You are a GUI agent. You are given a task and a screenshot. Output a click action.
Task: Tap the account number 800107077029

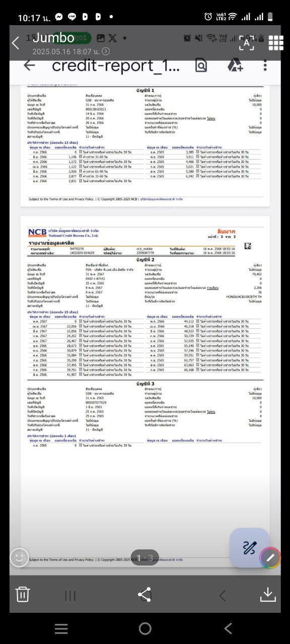pos(96,403)
